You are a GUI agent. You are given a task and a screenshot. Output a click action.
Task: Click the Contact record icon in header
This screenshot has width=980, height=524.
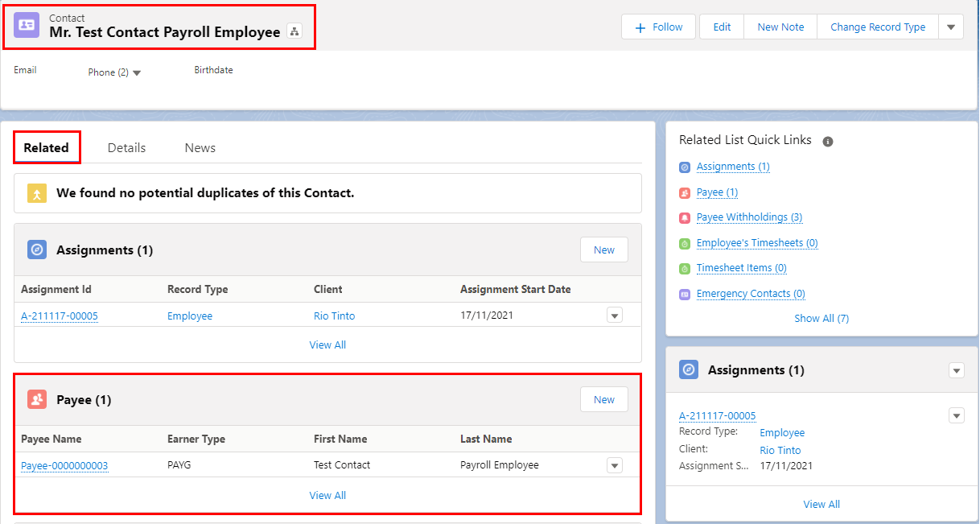coord(27,25)
